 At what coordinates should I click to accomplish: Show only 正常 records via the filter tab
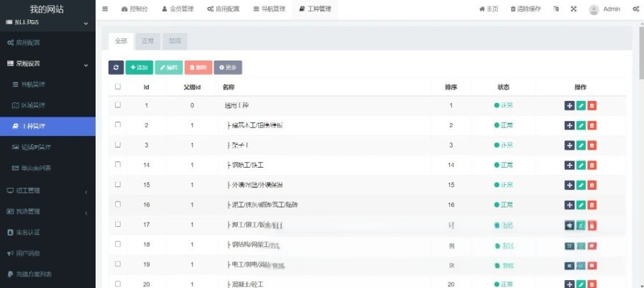click(148, 41)
